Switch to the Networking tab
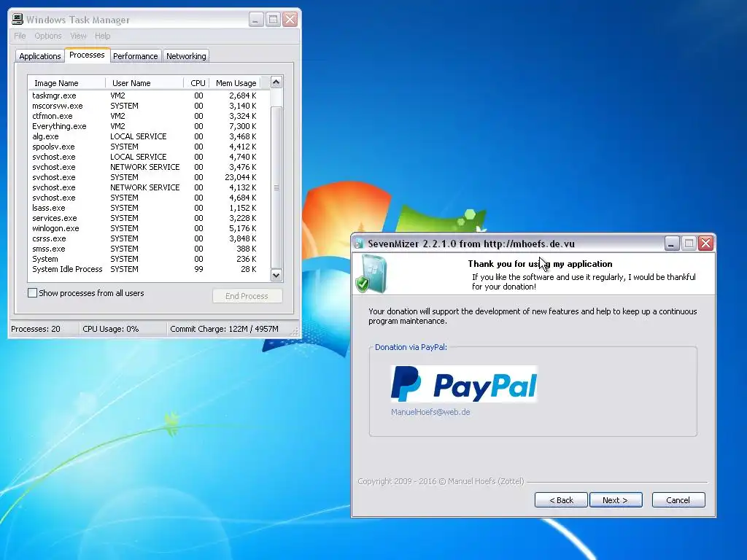The height and width of the screenshot is (560, 747). tap(186, 56)
